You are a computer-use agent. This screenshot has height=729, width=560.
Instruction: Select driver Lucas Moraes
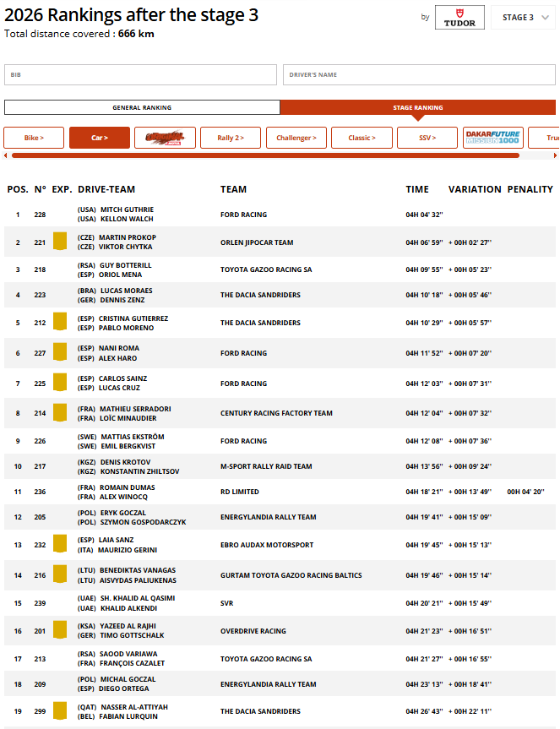[127, 291]
